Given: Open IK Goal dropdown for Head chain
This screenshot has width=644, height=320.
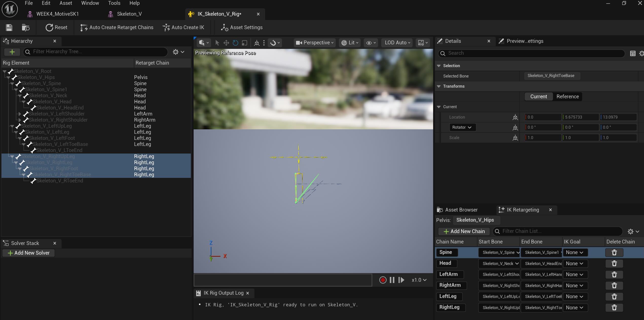Looking at the screenshot, I should tap(575, 263).
